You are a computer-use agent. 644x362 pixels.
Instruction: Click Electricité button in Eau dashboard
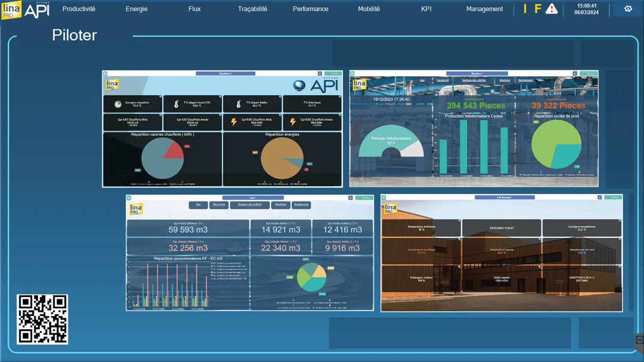[x=219, y=205]
